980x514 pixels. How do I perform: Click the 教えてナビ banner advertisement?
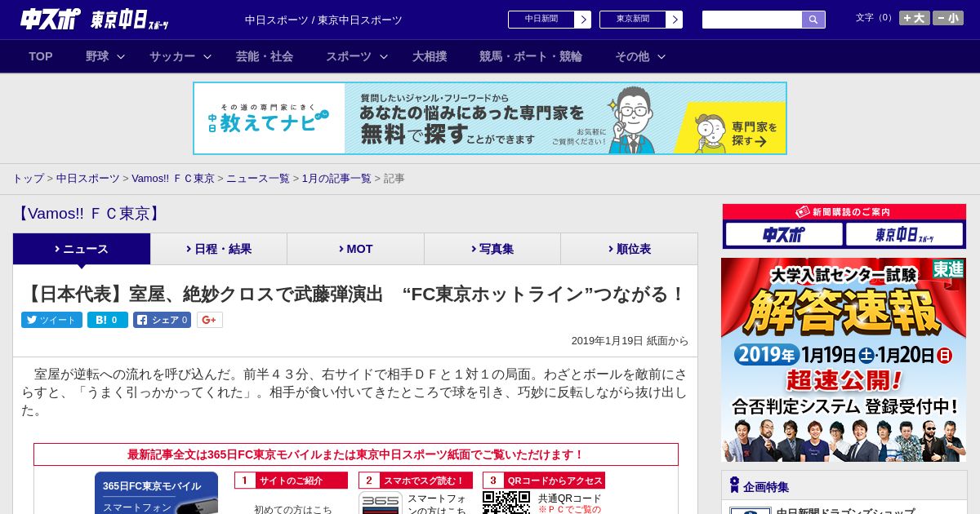pyautogui.click(x=490, y=118)
